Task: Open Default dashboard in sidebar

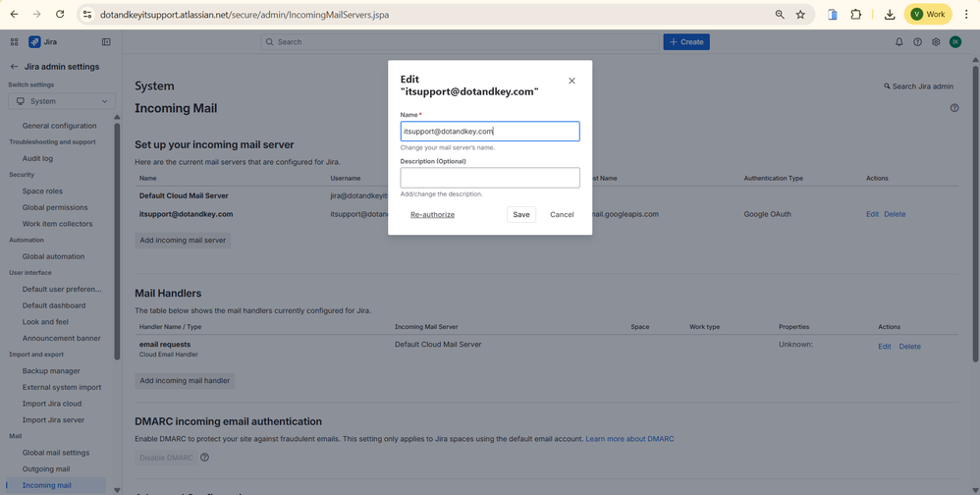Action: coord(54,305)
